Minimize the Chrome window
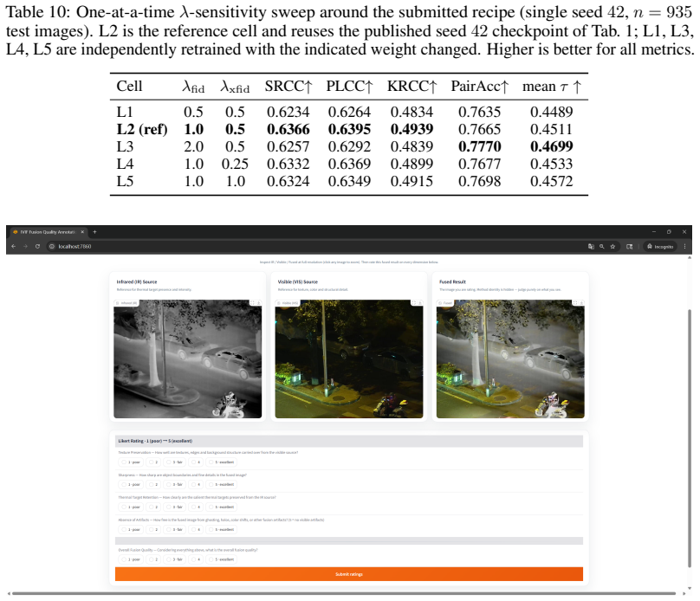This screenshot has width=700, height=601. pos(654,232)
